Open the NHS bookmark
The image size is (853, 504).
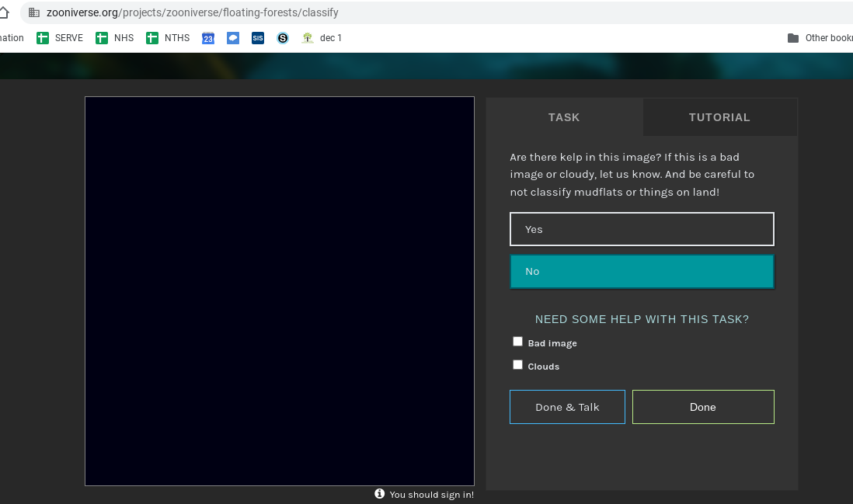pyautogui.click(x=115, y=38)
